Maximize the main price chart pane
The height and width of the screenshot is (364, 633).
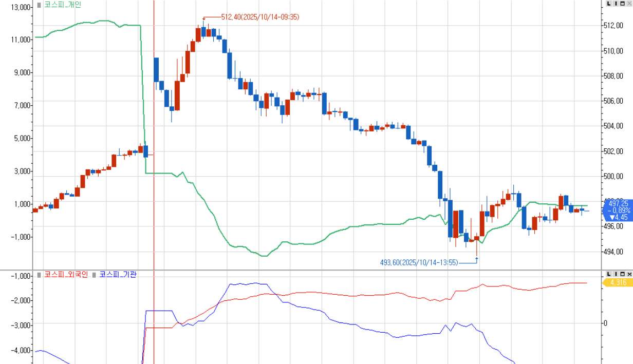622,4
